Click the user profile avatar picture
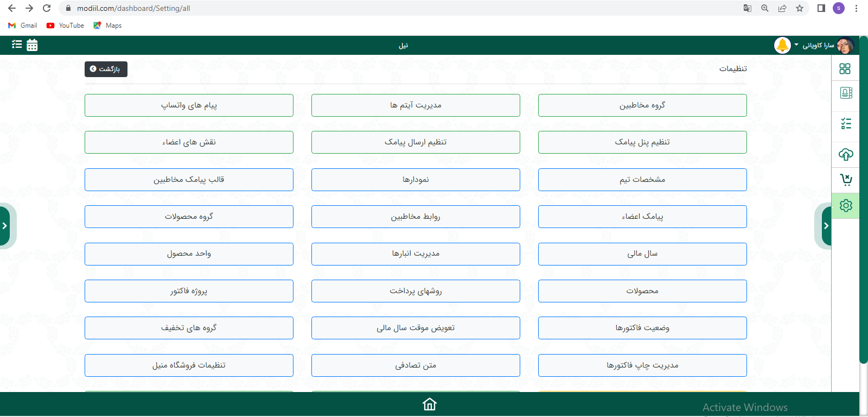The image size is (868, 417). (x=845, y=46)
